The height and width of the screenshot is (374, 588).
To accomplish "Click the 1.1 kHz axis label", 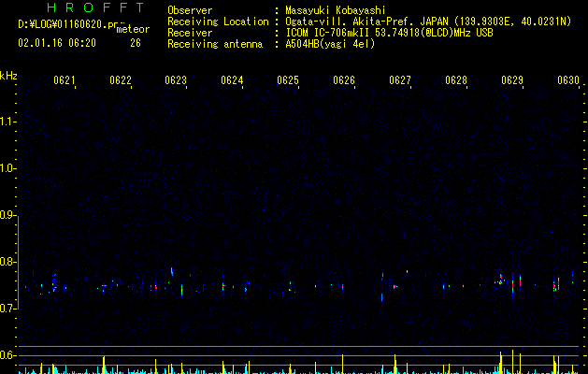I will point(7,122).
